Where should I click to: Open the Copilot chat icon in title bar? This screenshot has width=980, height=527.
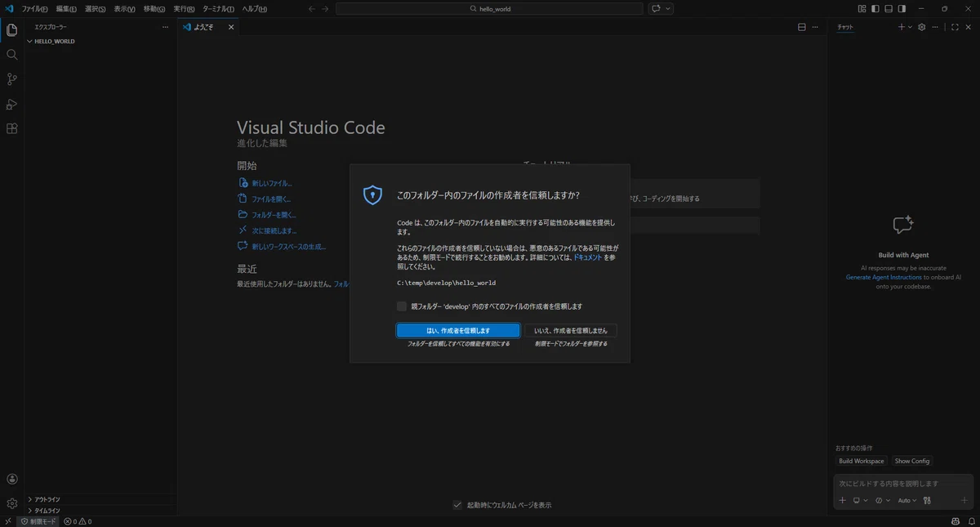656,9
